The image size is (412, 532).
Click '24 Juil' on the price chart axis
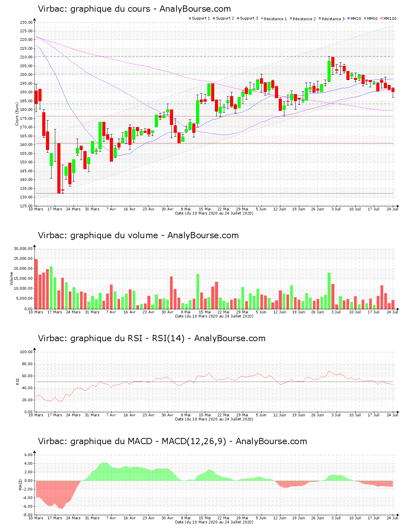coord(392,209)
